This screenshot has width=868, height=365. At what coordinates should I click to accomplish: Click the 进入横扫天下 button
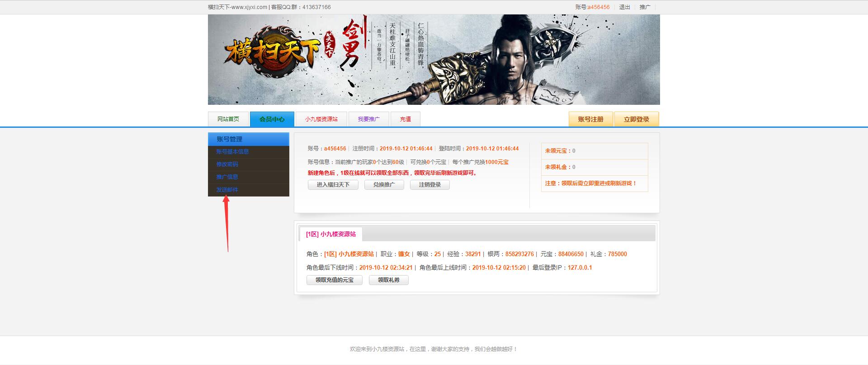pos(333,185)
